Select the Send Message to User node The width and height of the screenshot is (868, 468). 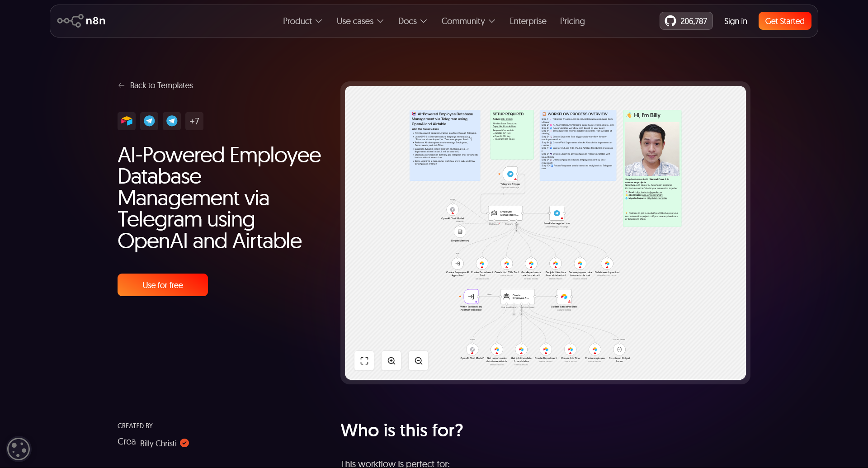point(557,213)
